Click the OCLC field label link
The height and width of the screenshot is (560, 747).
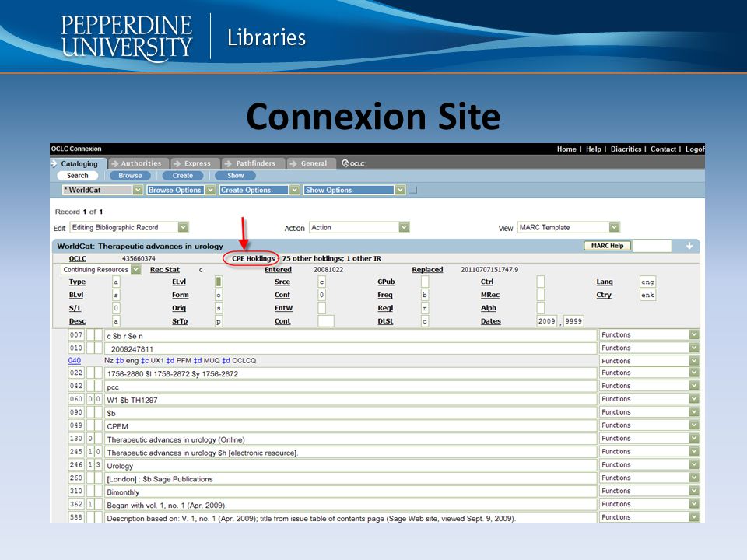[x=78, y=258]
